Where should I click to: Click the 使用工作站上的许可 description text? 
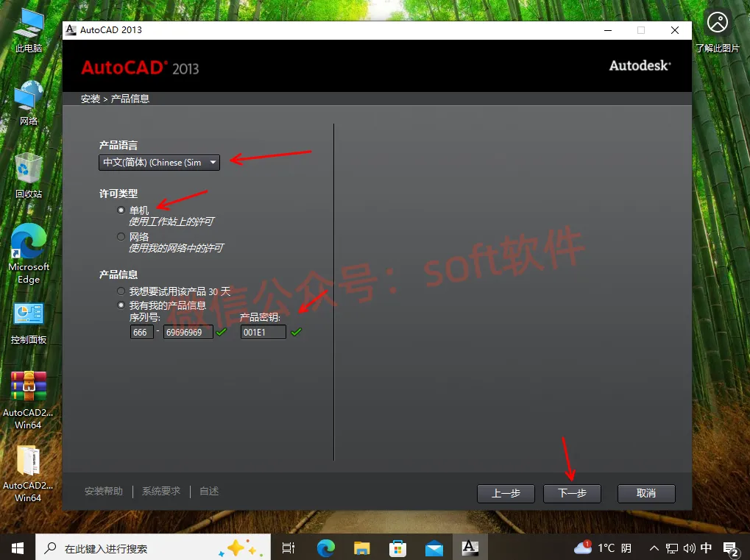click(x=171, y=221)
